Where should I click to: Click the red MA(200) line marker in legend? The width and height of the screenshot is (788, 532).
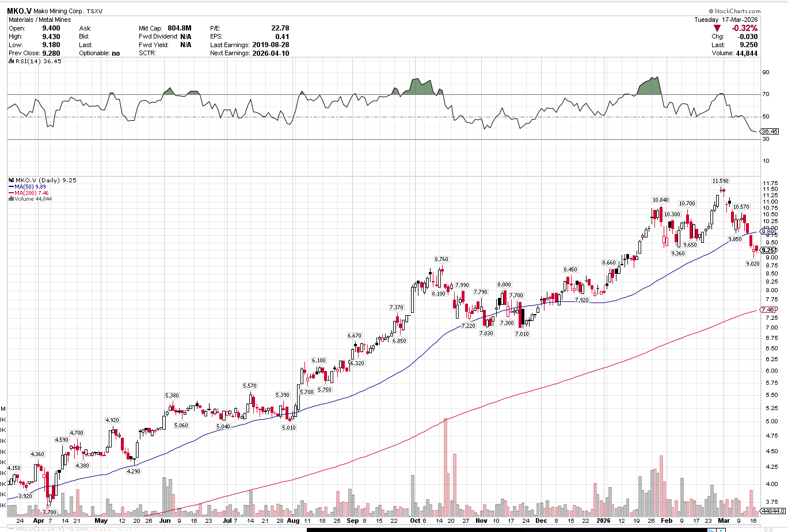pos(11,193)
